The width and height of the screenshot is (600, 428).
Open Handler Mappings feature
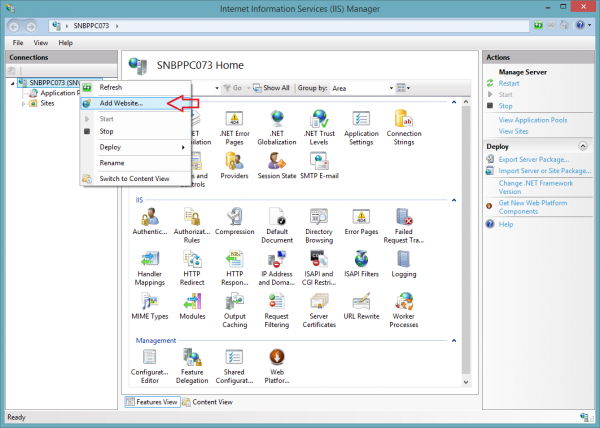(x=150, y=268)
